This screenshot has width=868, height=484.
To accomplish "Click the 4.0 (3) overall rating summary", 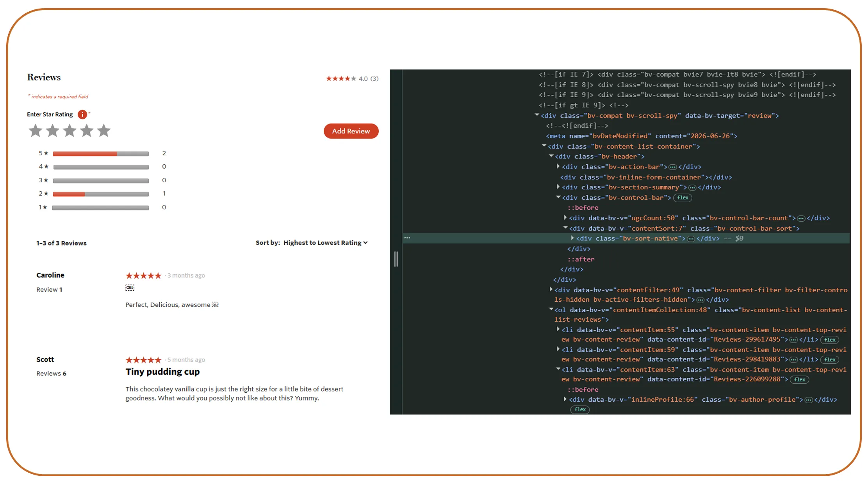I will (352, 78).
